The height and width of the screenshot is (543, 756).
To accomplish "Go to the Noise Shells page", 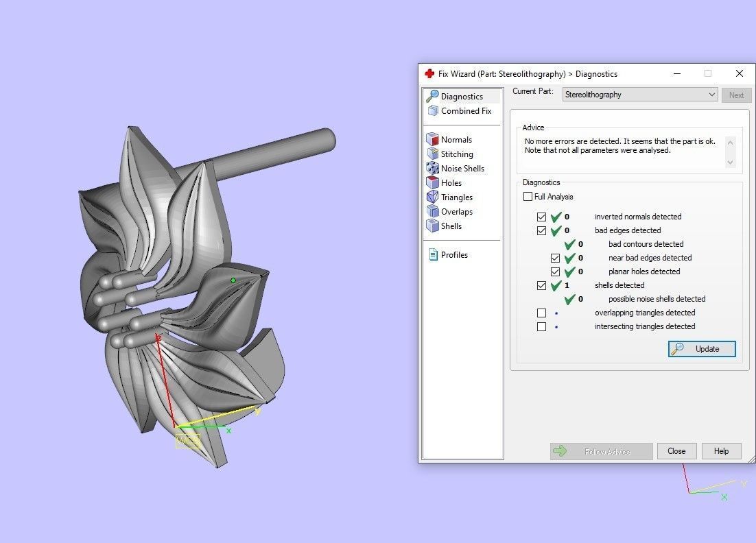I will (462, 169).
